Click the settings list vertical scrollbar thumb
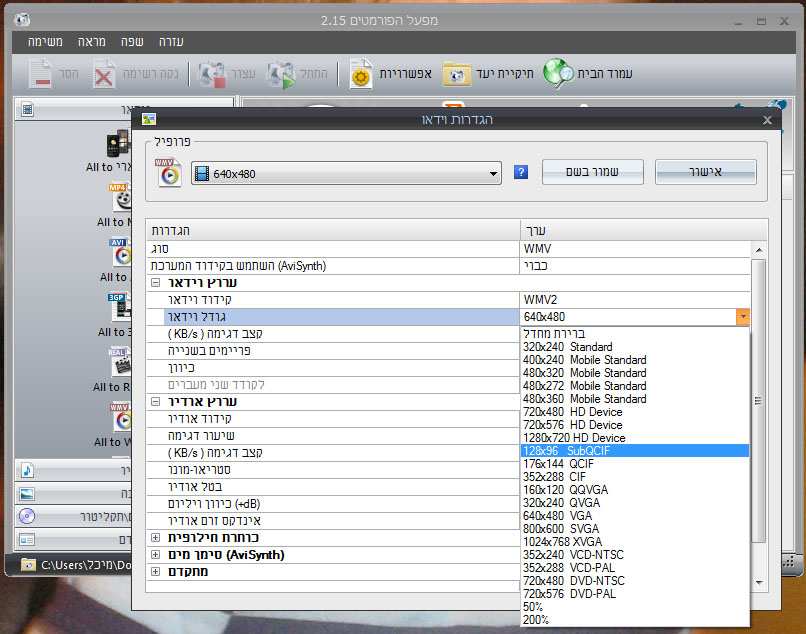Image resolution: width=806 pixels, height=634 pixels. [759, 401]
